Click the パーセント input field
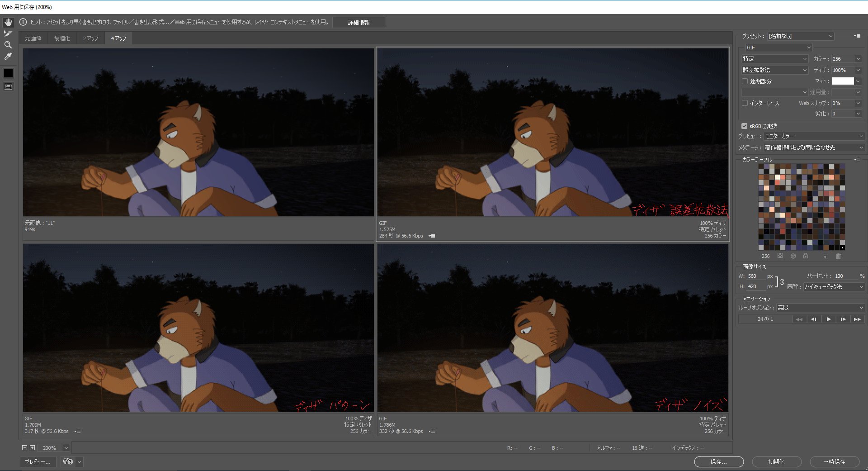Viewport: 868px width, 471px height. [x=845, y=276]
